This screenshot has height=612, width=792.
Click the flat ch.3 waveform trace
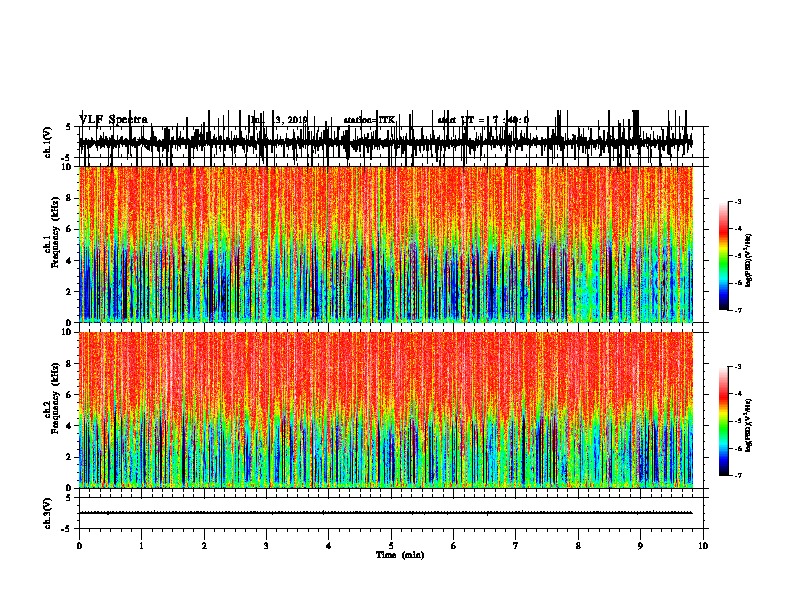(x=385, y=513)
